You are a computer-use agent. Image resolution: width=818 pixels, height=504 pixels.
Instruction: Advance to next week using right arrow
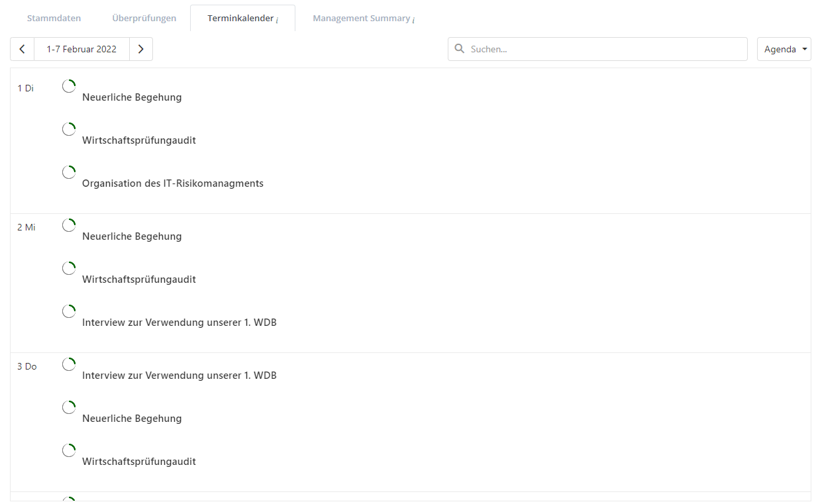[141, 49]
